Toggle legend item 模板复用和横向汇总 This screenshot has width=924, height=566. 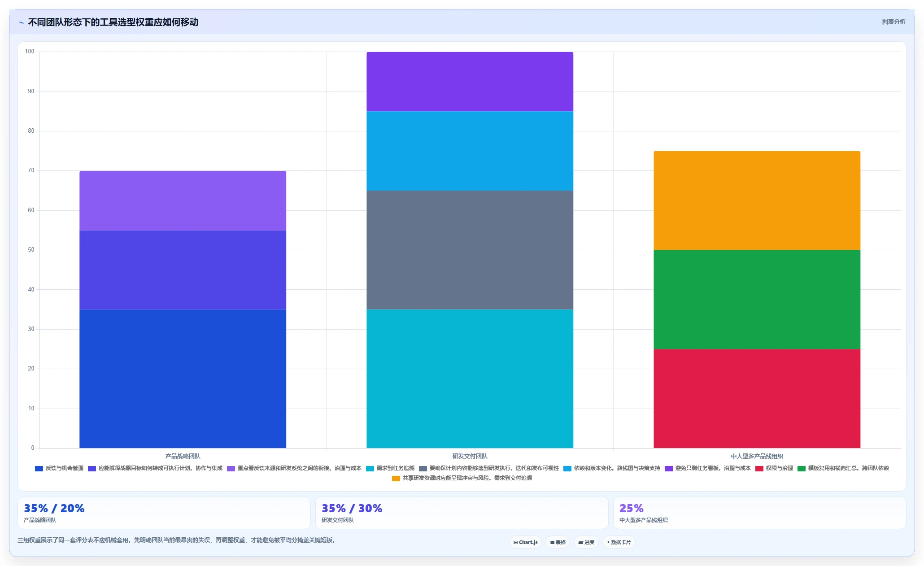[843, 468]
